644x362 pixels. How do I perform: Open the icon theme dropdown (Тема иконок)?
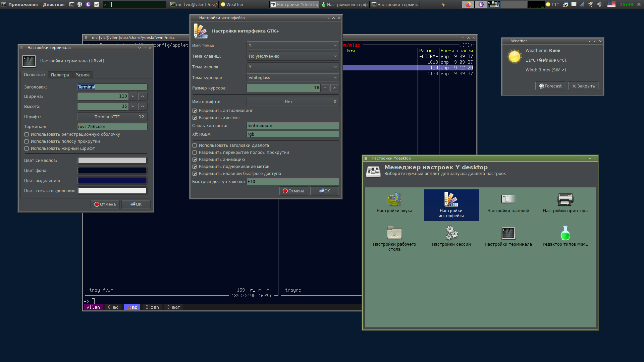point(293,67)
